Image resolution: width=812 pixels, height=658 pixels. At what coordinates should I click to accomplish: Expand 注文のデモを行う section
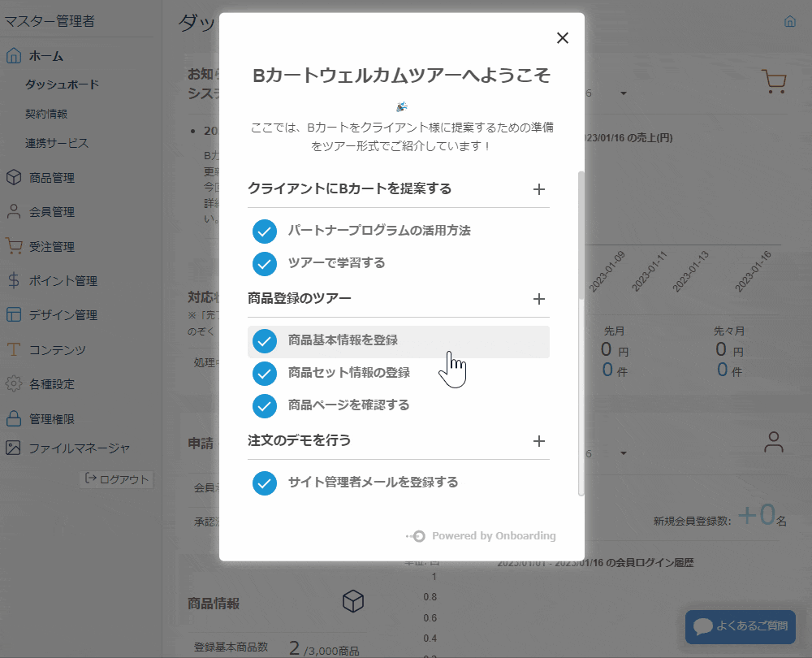pos(539,441)
